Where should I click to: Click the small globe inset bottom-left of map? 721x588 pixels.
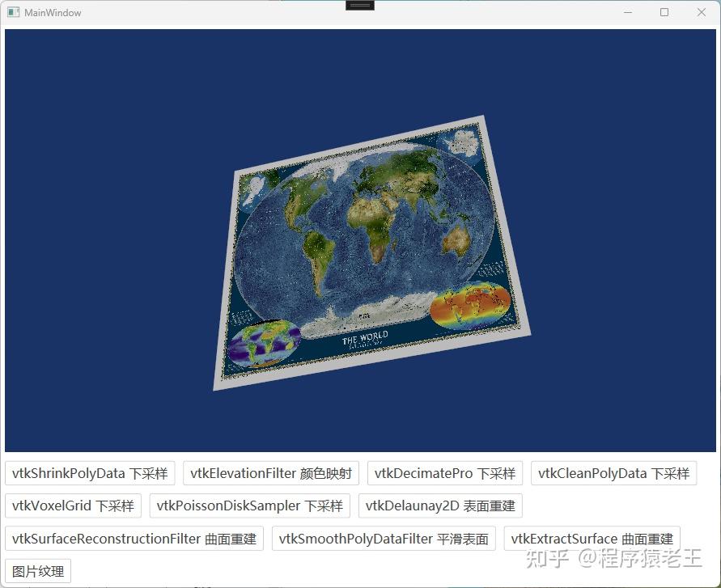(265, 344)
